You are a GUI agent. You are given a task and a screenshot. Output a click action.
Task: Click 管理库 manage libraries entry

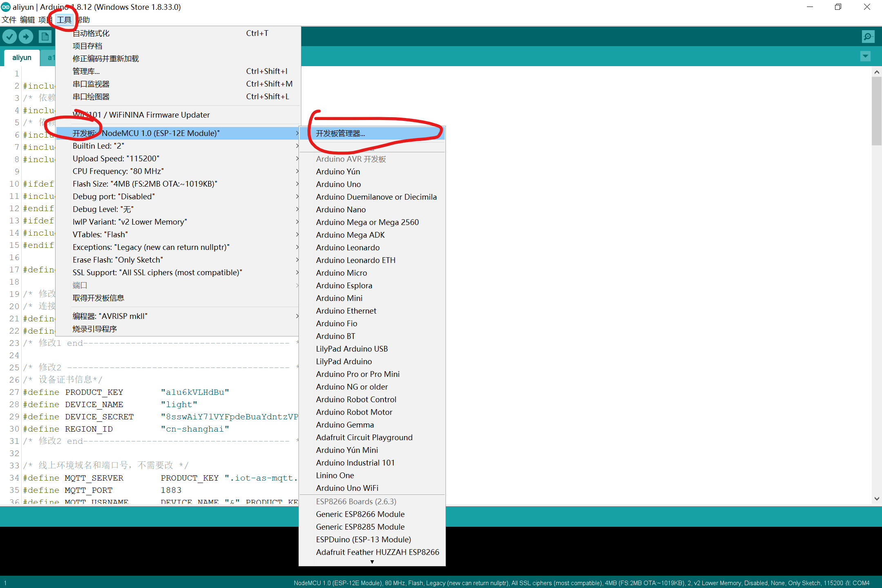pos(86,71)
